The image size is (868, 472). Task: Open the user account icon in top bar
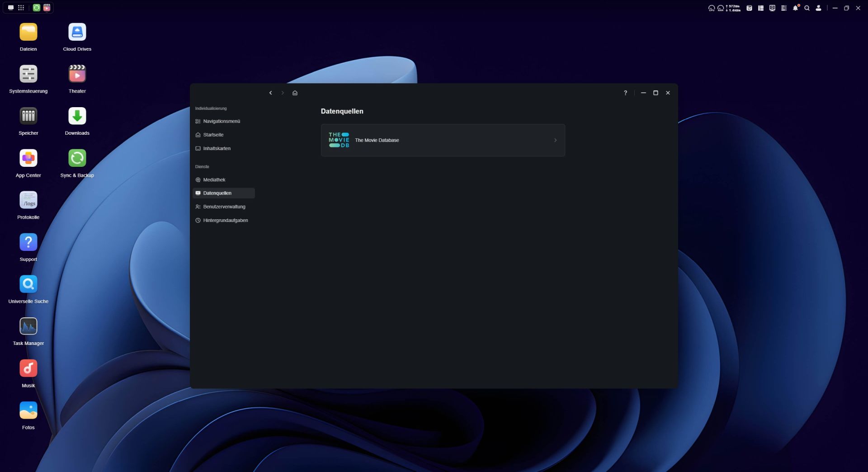(x=818, y=8)
